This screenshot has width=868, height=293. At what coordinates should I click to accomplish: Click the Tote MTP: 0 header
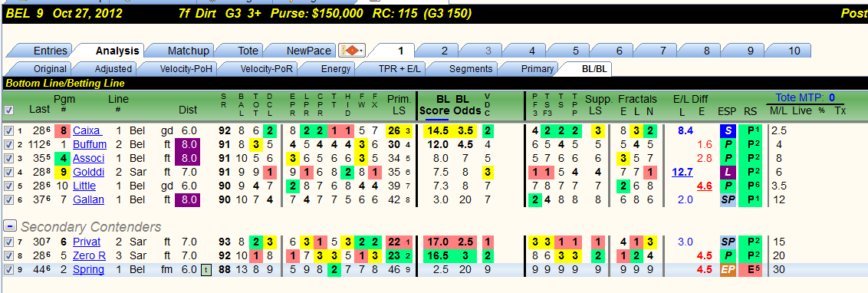804,98
